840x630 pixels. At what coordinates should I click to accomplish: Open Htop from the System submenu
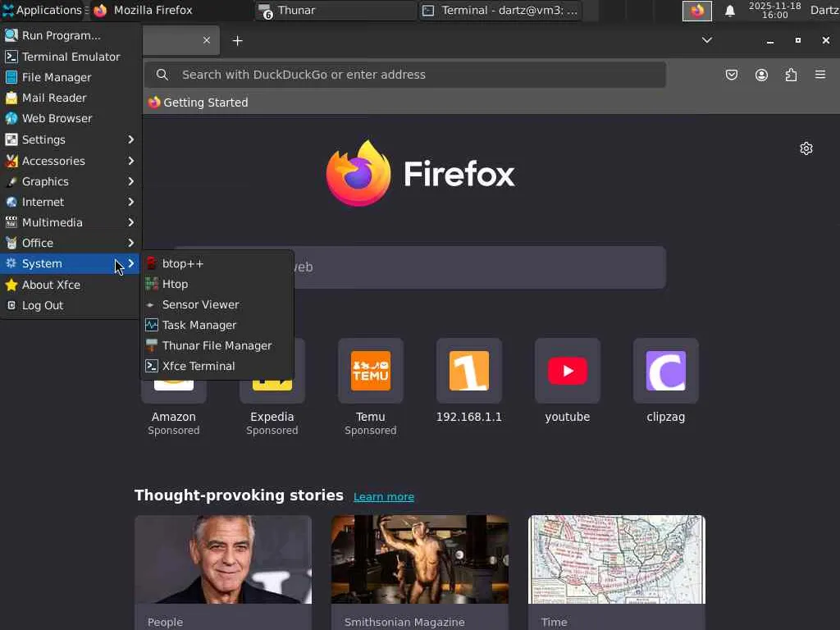[x=217, y=284]
